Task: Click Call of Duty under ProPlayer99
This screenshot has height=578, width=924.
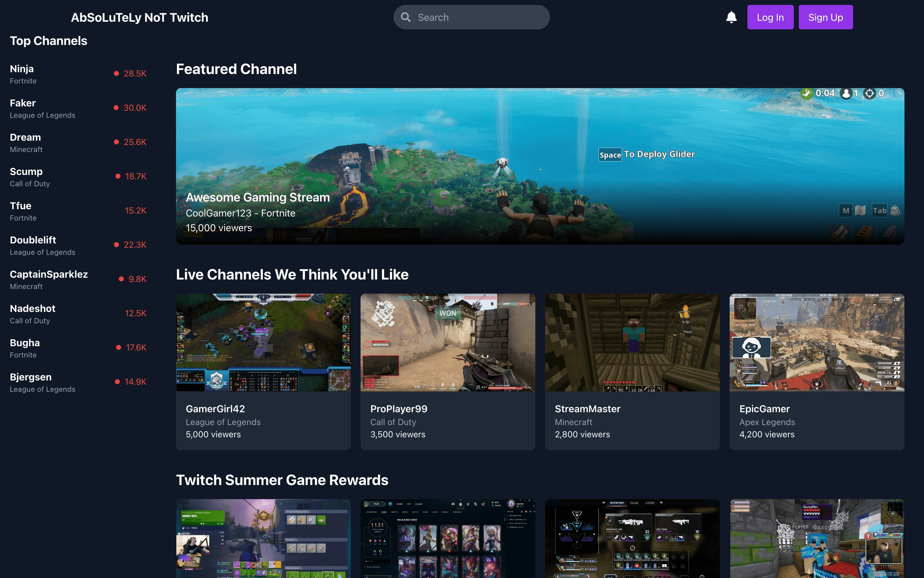Action: point(393,422)
